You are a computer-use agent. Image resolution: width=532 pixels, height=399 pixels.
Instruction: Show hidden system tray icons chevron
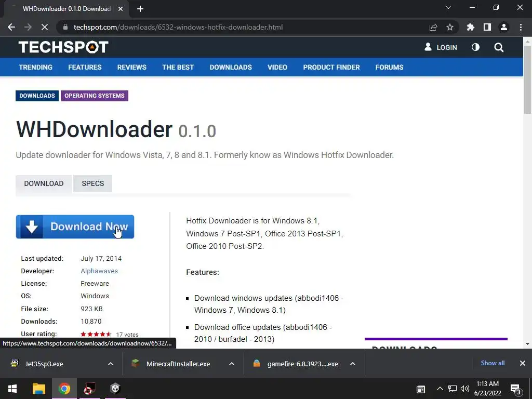(440, 389)
